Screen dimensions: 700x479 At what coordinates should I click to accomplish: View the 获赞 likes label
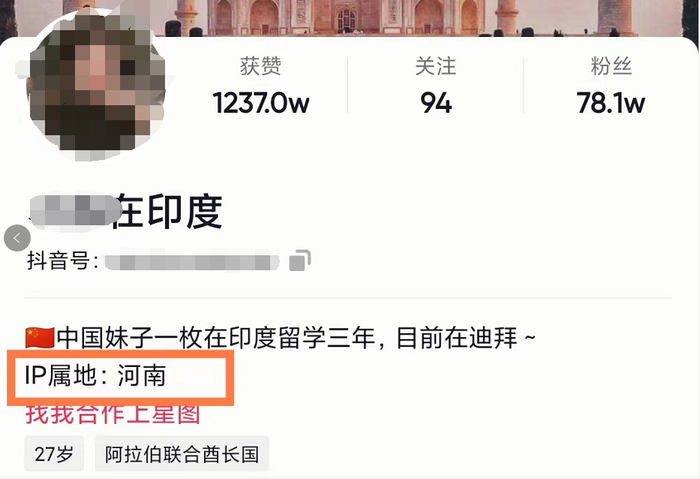(261, 67)
